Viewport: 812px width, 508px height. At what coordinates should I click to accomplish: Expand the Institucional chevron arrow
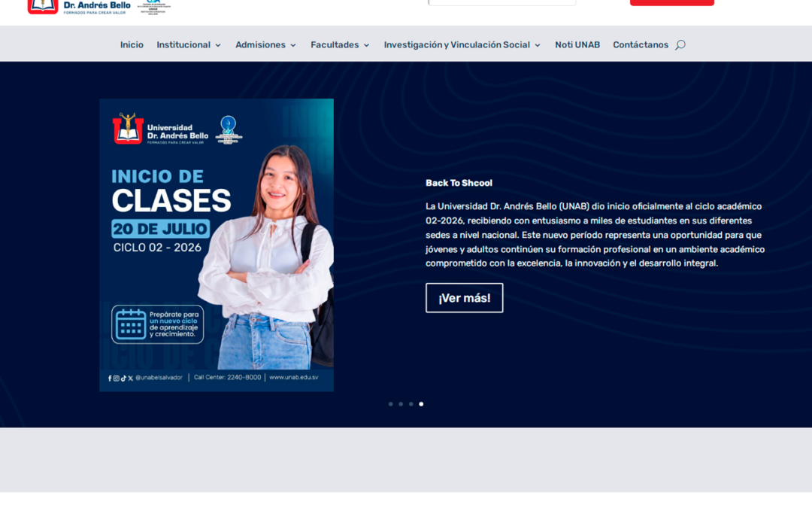point(218,46)
